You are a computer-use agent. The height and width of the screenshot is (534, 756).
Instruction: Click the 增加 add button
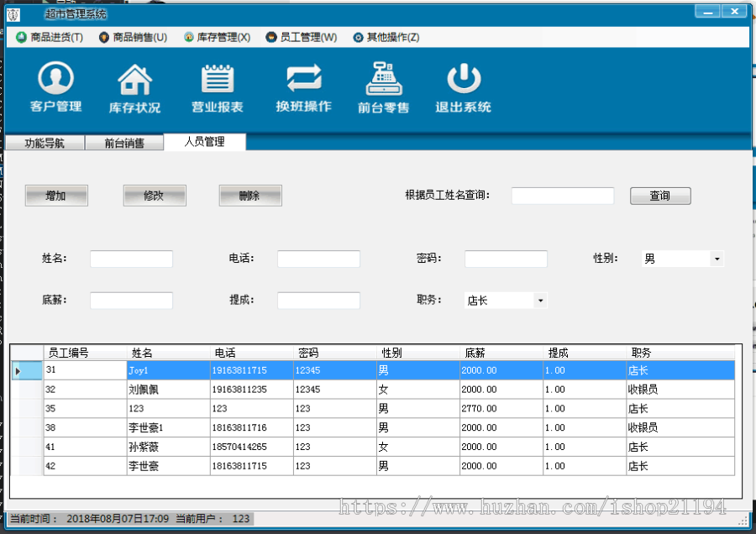[56, 195]
